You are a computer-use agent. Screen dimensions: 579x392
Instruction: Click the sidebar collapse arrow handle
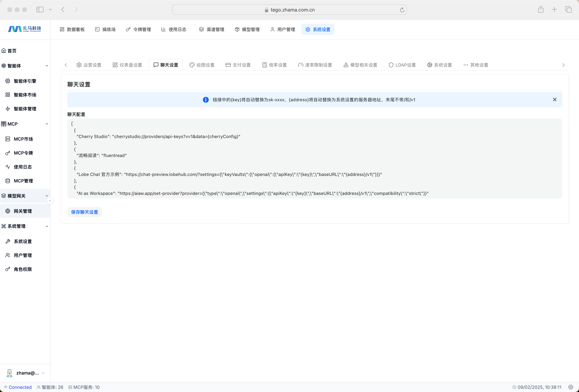click(50, 201)
